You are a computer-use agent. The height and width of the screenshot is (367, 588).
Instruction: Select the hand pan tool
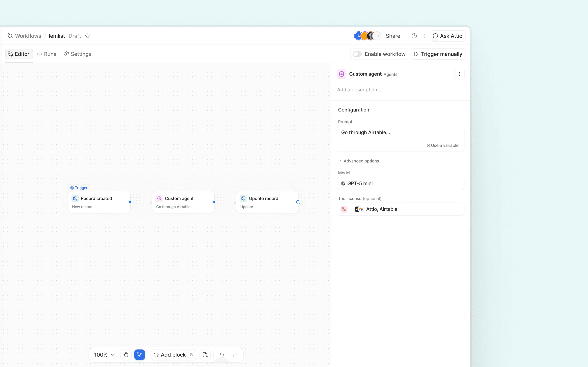click(126, 355)
